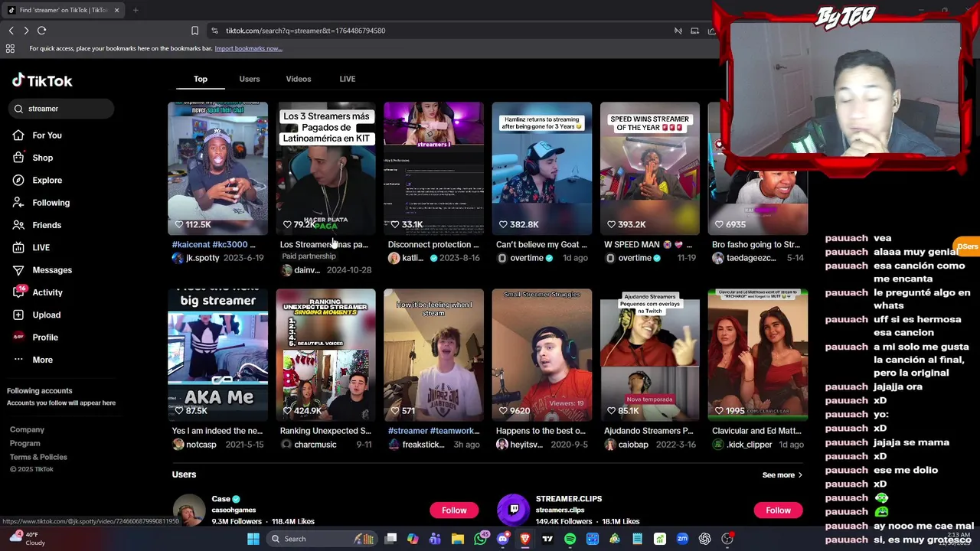Close the 'Find streamer on TikTok' tab
The width and height of the screenshot is (980, 551).
116,10
